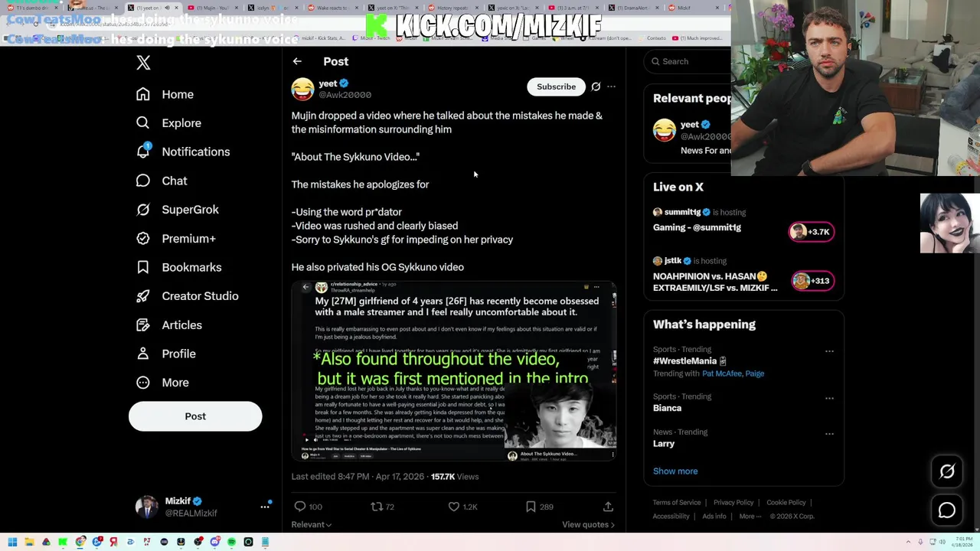This screenshot has width=980, height=551.
Task: Open Chrome from the taskbar
Action: [80, 543]
